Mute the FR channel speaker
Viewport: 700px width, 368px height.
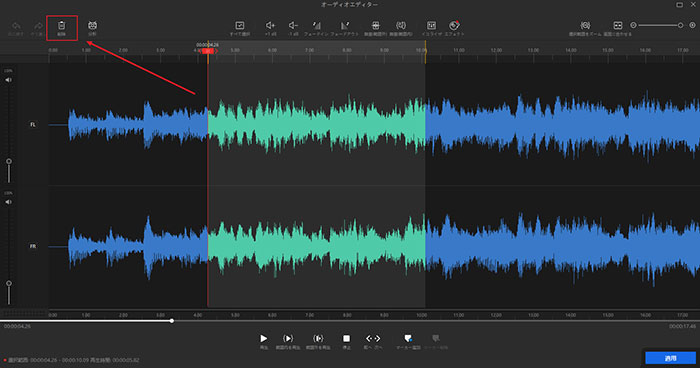coord(8,202)
